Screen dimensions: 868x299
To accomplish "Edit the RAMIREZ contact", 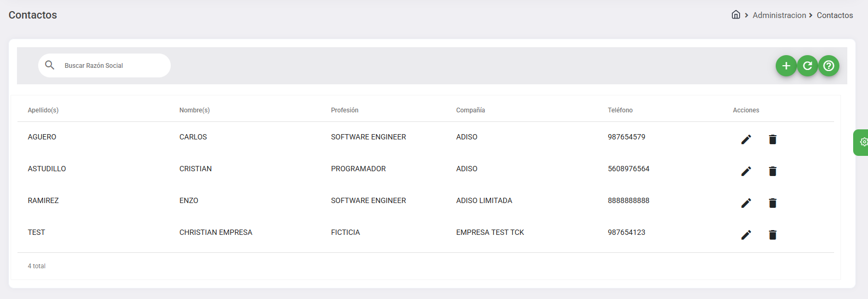I will tap(746, 203).
